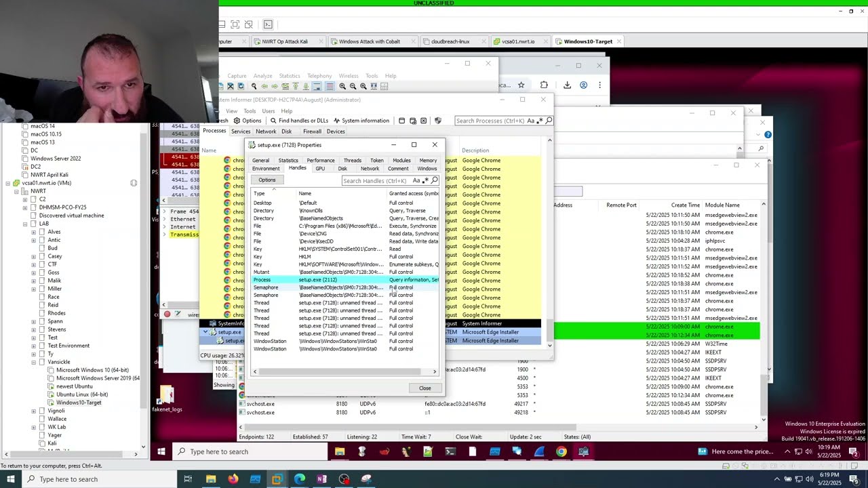Open the Users menu in System Informer

269,111
